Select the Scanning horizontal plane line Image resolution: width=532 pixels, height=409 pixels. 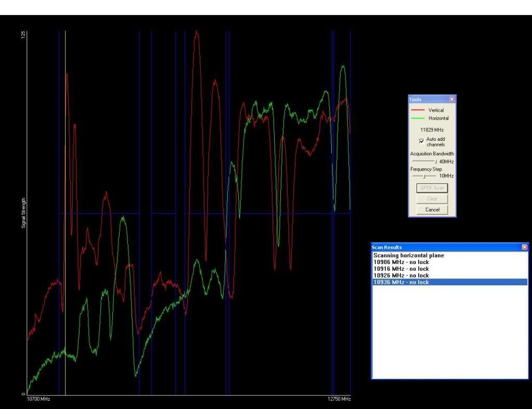coord(408,256)
